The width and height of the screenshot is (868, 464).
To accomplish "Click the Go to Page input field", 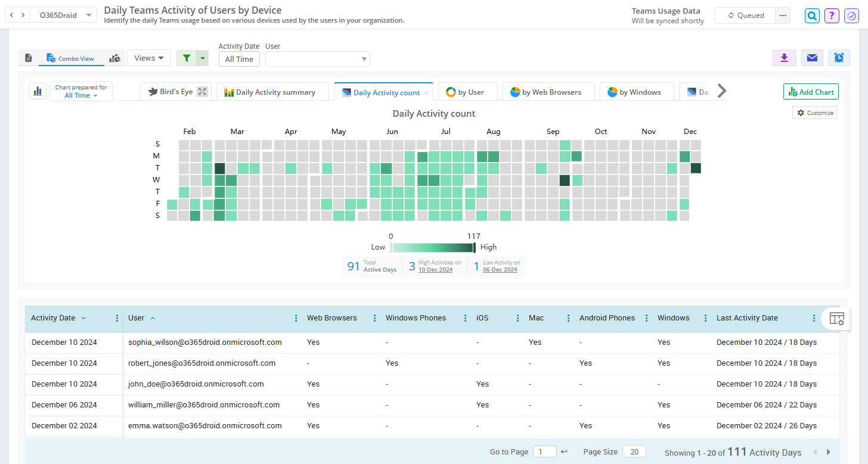I will [544, 451].
